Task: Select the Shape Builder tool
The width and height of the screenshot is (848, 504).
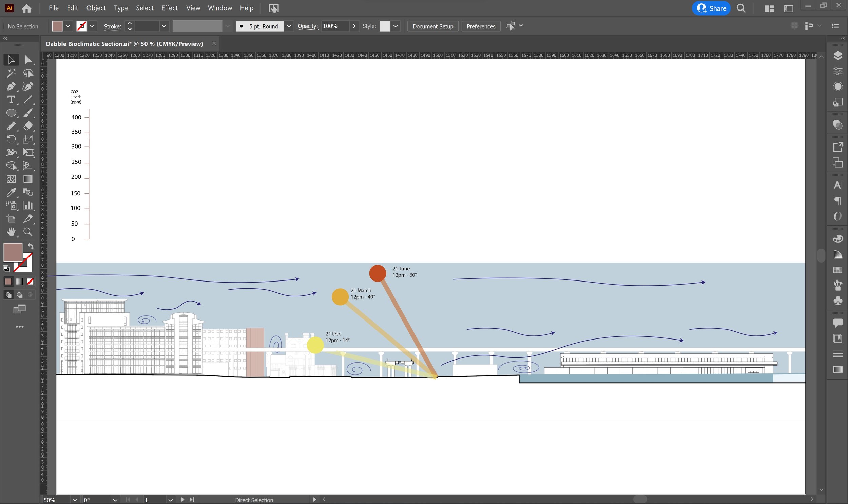Action: [11, 166]
